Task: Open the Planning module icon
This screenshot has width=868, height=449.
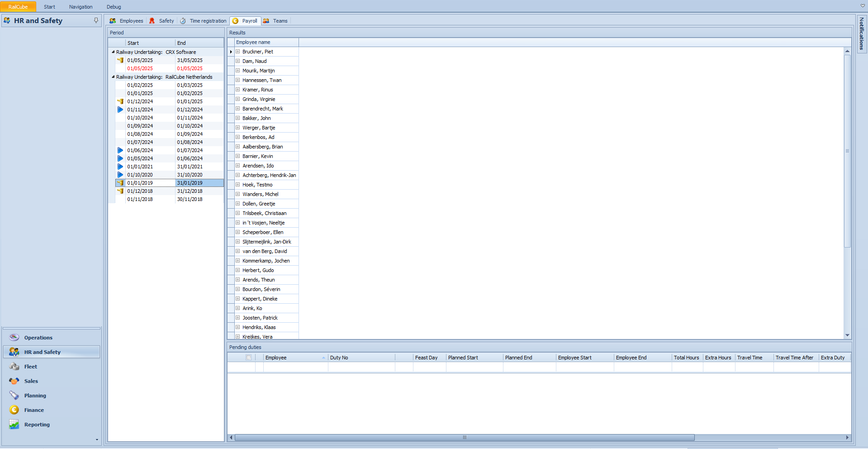Action: (14, 395)
